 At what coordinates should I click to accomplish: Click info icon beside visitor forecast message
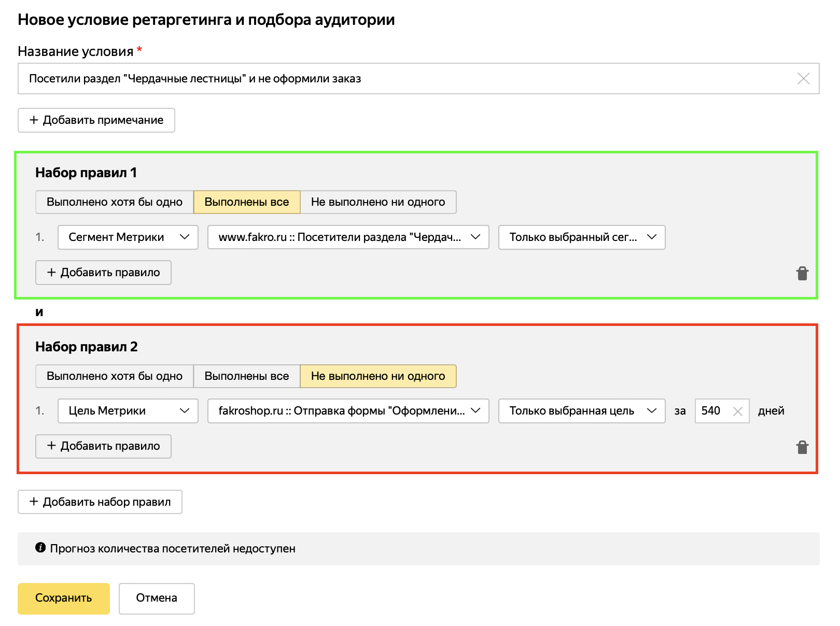coord(40,548)
